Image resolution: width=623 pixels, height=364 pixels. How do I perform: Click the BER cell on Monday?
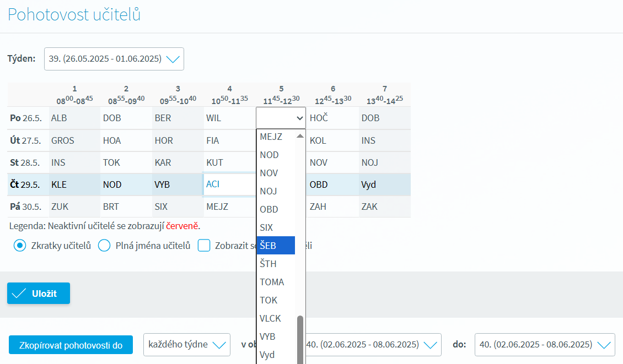(178, 118)
